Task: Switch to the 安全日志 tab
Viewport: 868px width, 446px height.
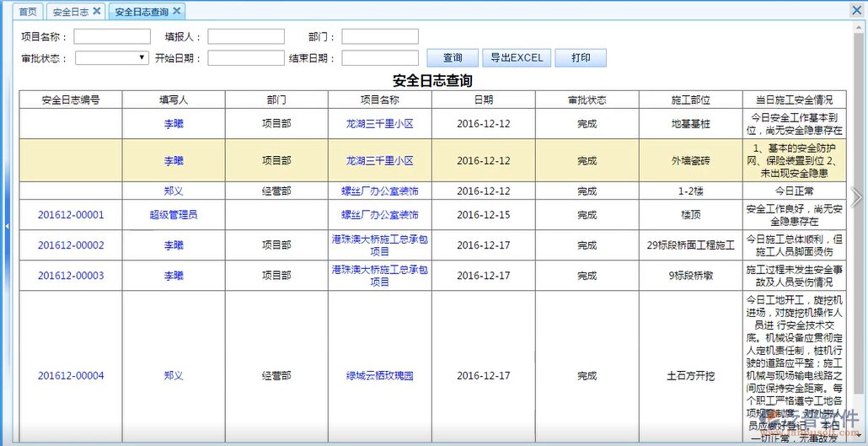Action: 70,12
